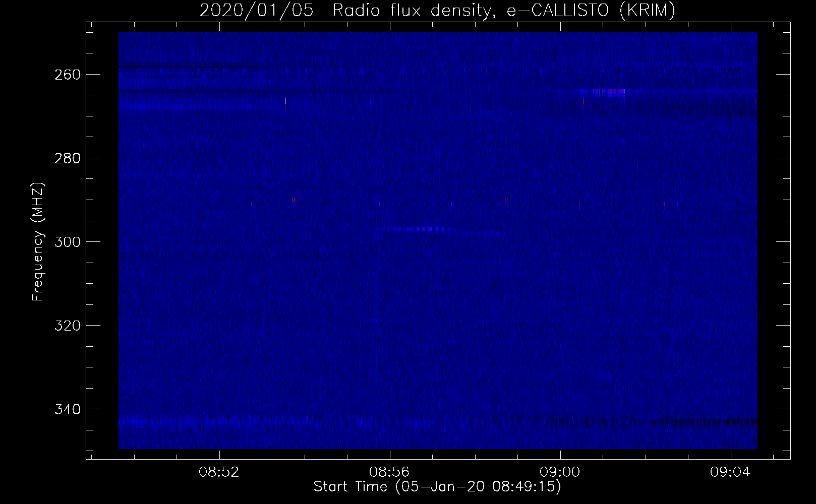This screenshot has height=504, width=816.
Task: Select the Frequency (MHZ) axis label
Action: 38,241
